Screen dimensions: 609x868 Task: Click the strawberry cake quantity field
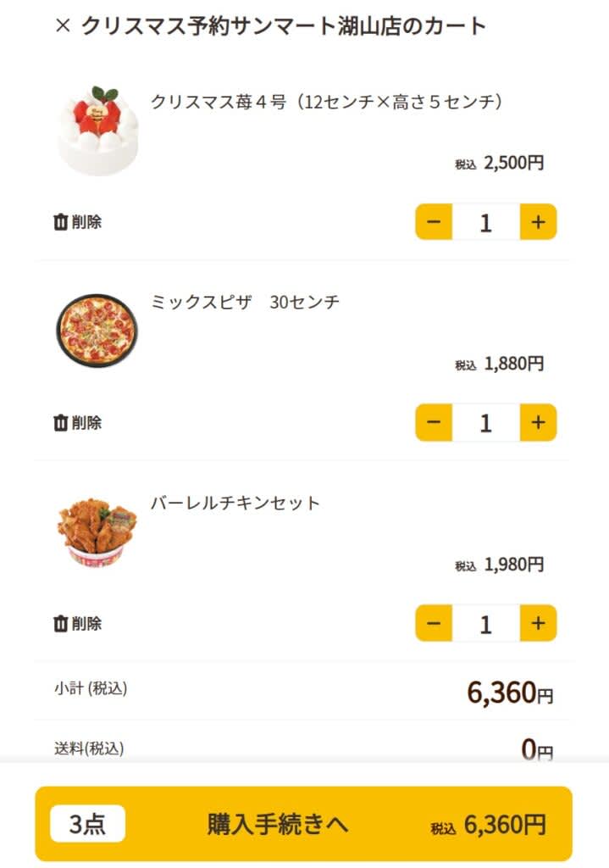click(x=485, y=222)
